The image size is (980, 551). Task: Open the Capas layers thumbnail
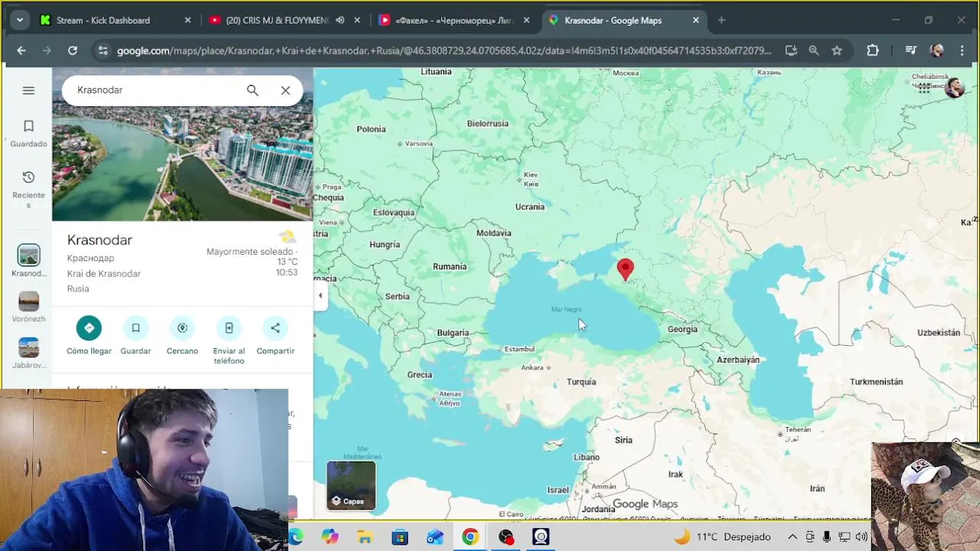[x=351, y=485]
